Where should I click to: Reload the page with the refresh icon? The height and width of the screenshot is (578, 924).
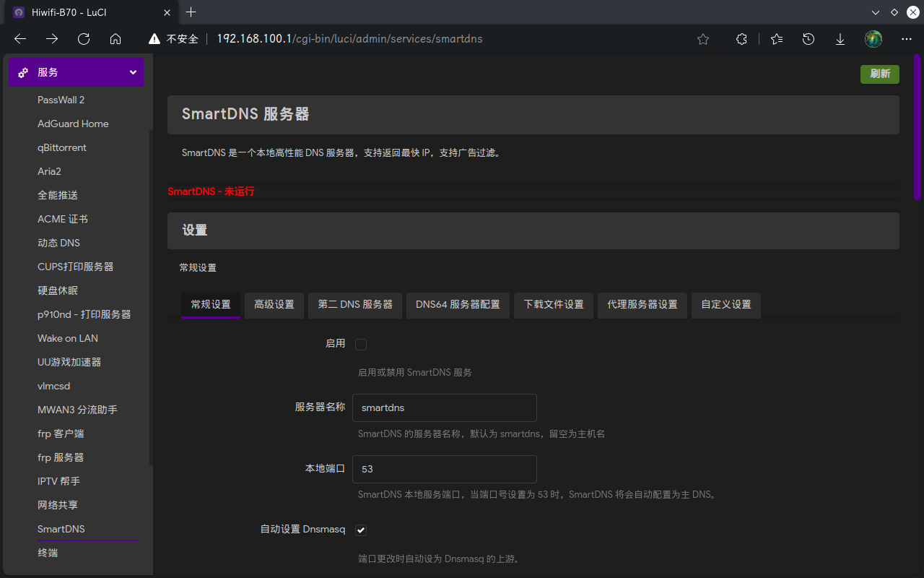pos(83,39)
